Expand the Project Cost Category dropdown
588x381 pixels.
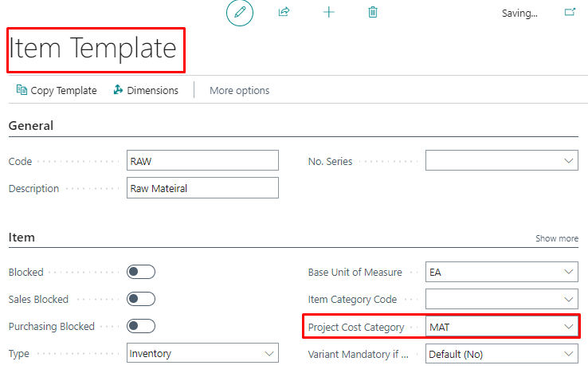click(569, 327)
